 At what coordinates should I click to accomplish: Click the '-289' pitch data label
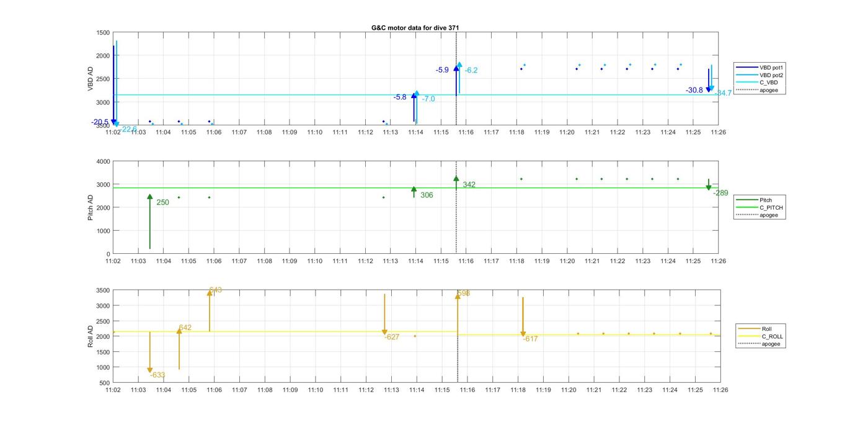[x=720, y=193]
